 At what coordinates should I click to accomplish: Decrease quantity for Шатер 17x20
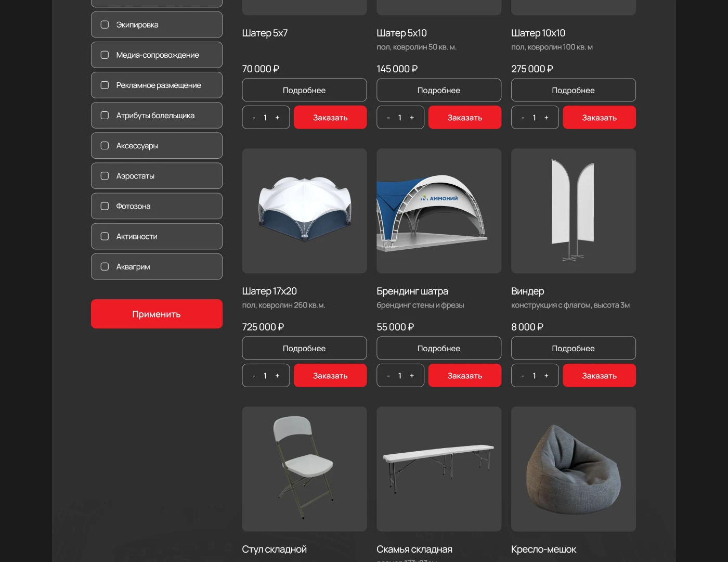tap(254, 376)
